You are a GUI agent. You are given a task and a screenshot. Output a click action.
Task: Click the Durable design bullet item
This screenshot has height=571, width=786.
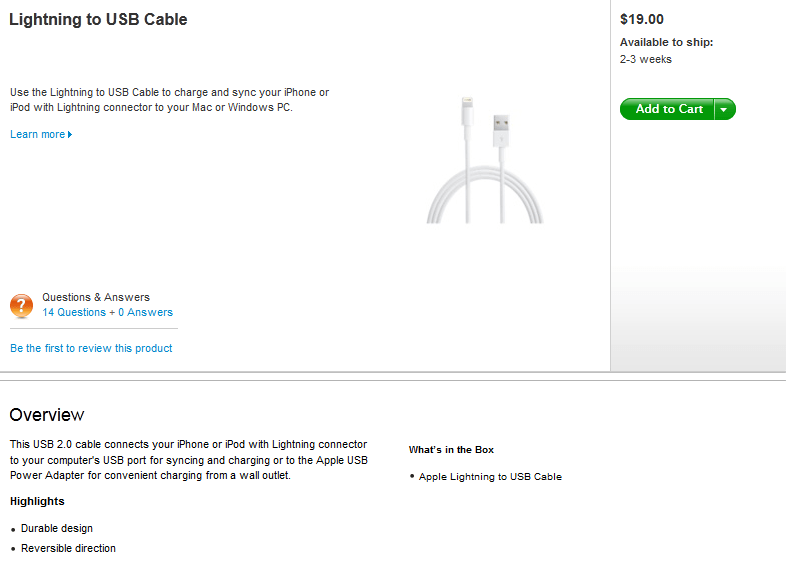pos(57,528)
